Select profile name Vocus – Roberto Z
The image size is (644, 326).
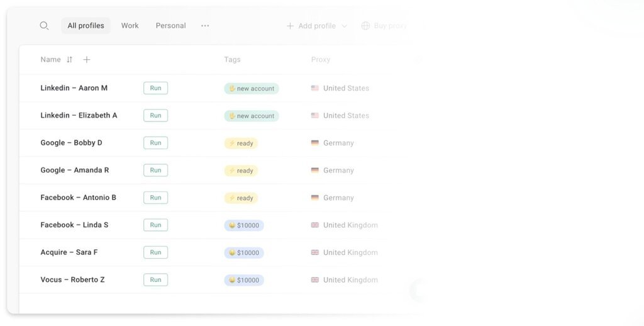73,279
